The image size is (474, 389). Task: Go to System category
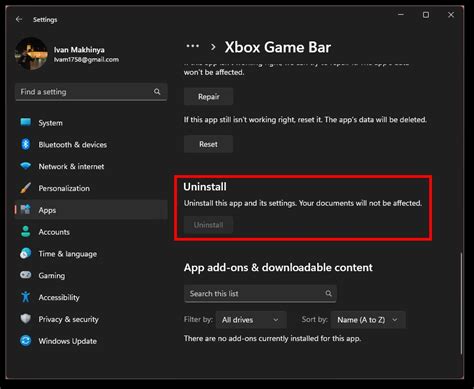tap(50, 123)
